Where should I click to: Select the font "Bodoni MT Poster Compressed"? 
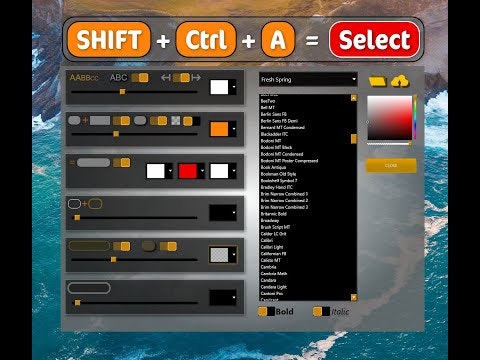tap(289, 161)
